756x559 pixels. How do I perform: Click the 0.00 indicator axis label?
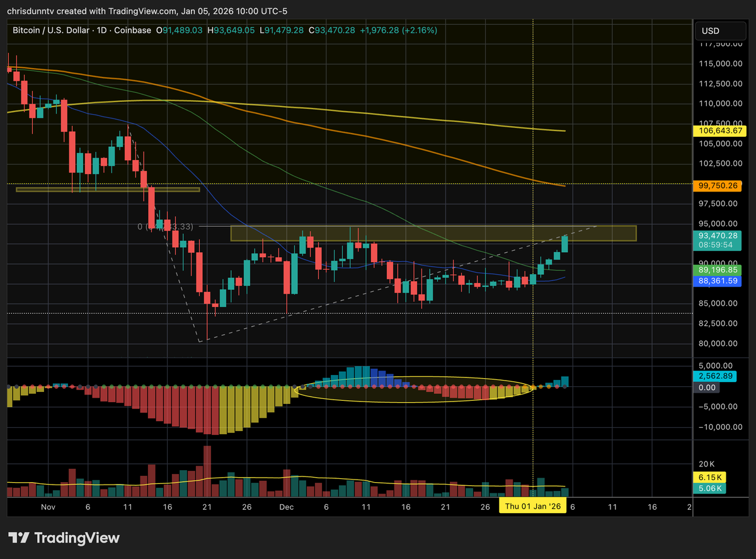click(707, 388)
